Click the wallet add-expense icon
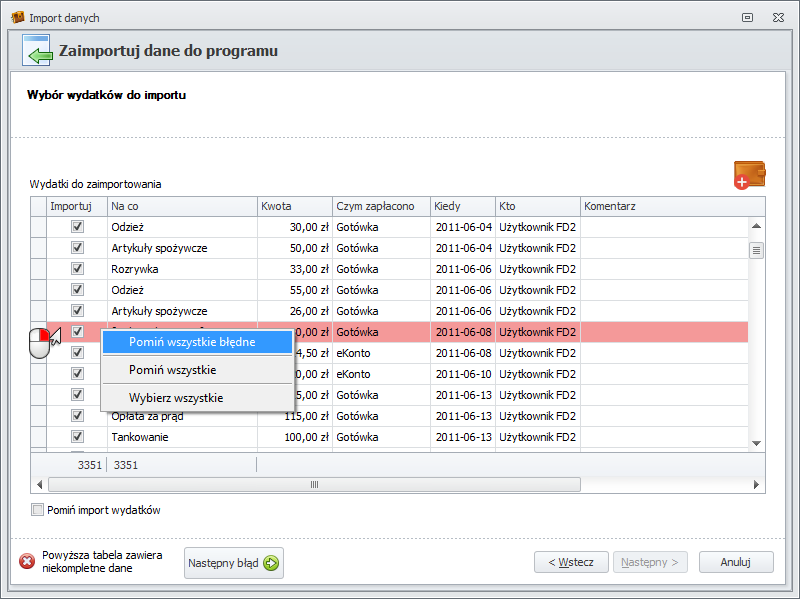800x599 pixels. tap(749, 175)
